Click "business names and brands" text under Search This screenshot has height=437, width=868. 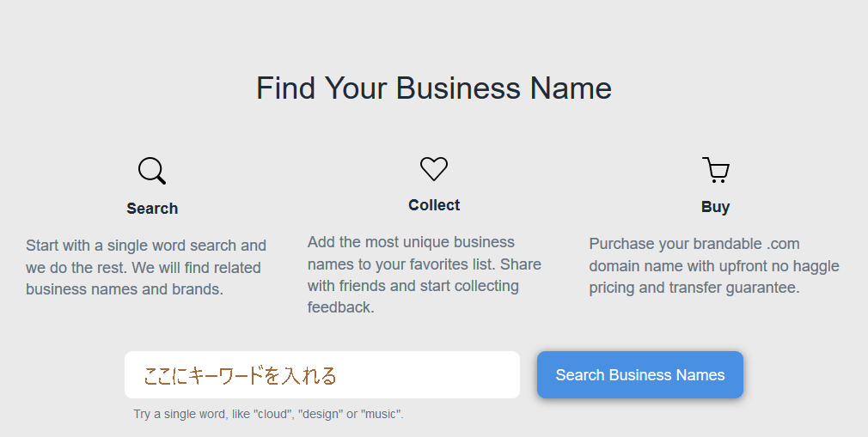[125, 289]
